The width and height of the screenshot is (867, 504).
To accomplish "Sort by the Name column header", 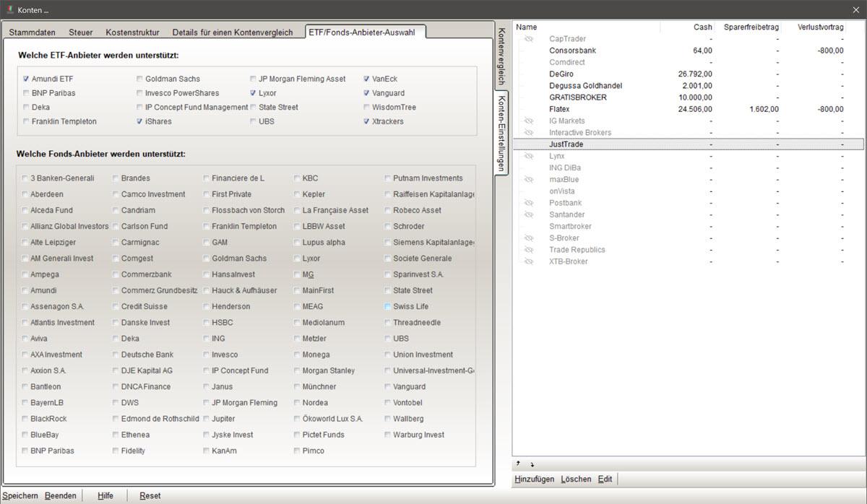I will pos(587,27).
